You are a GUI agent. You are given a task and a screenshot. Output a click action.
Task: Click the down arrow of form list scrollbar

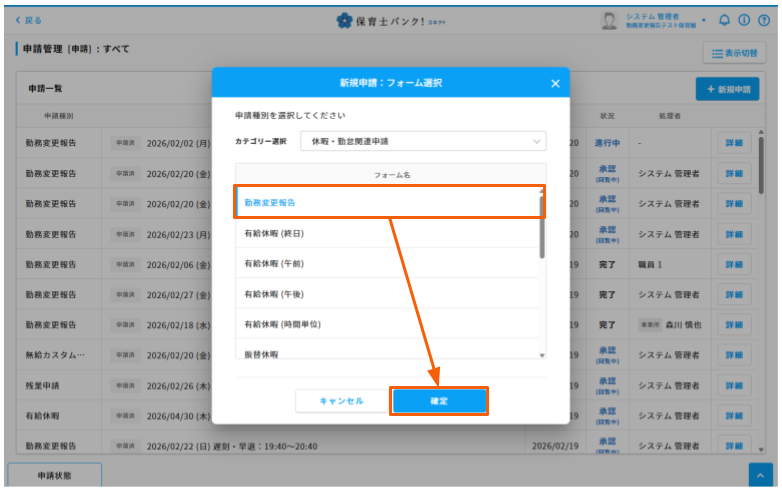click(542, 355)
